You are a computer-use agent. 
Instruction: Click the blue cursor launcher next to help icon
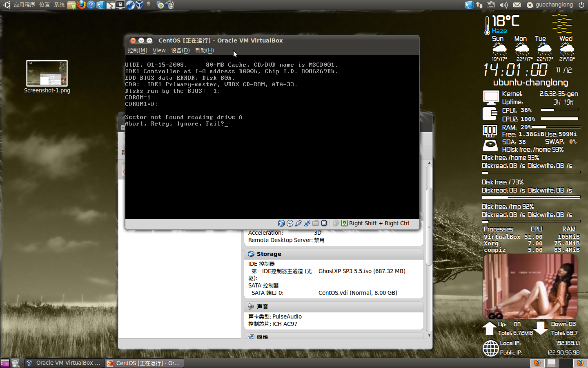coord(100,5)
